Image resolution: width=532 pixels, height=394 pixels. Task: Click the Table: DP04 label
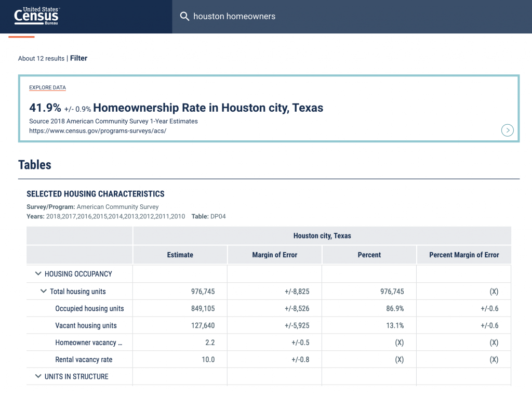coord(208,216)
